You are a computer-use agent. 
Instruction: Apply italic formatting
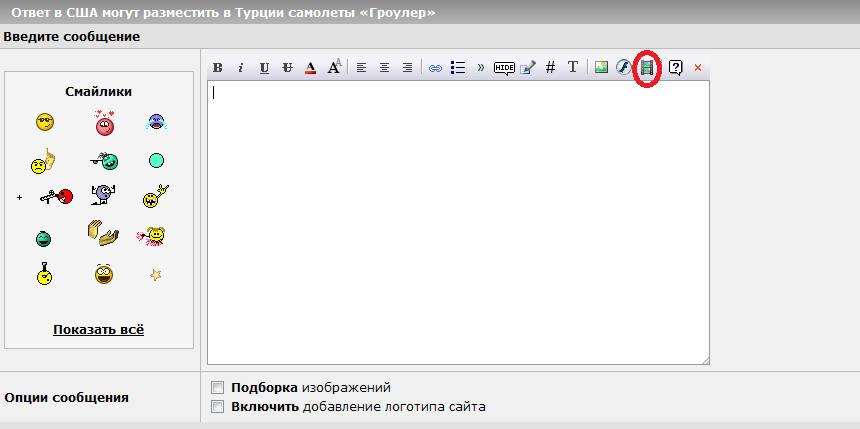tap(240, 68)
